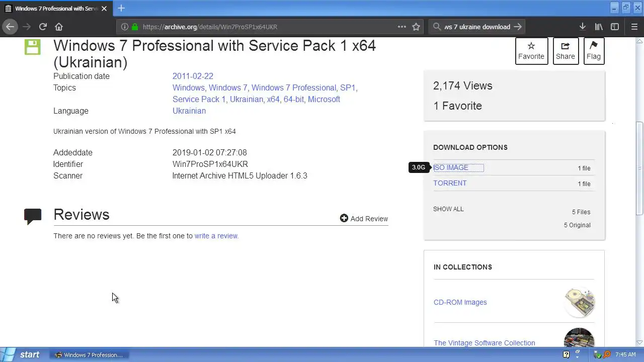This screenshot has width=644, height=362.
Task: Open the downloads panel
Action: tap(582, 27)
